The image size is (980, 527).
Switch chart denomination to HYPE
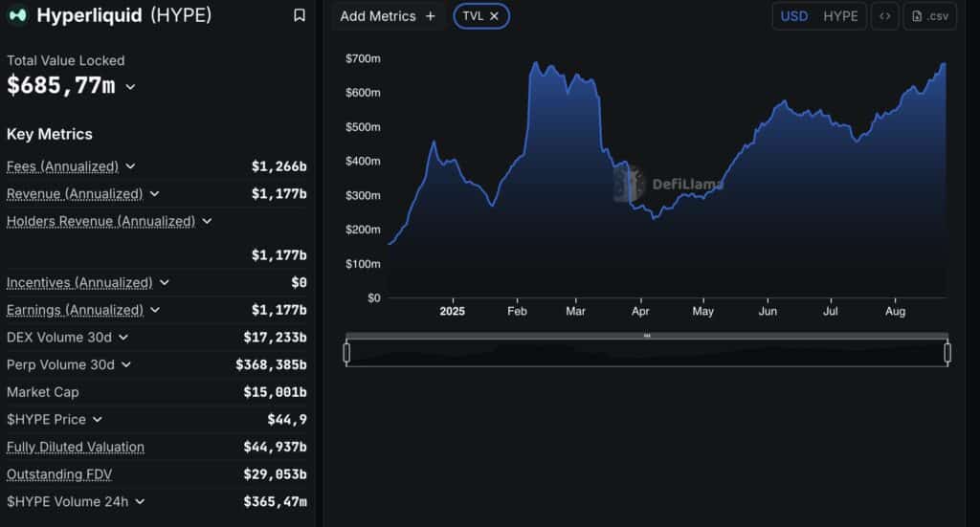pos(840,16)
